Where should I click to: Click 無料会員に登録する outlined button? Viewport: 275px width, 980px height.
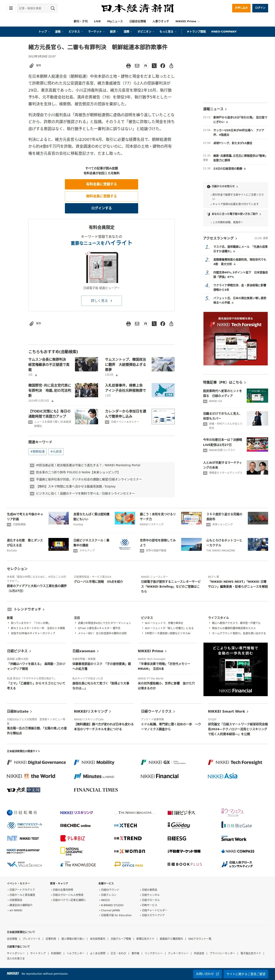point(101,196)
